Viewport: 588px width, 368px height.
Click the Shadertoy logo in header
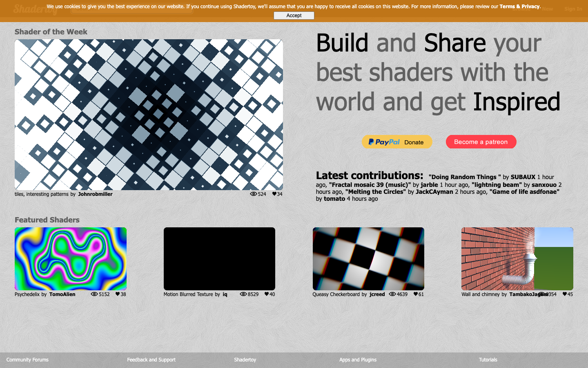[x=36, y=9]
